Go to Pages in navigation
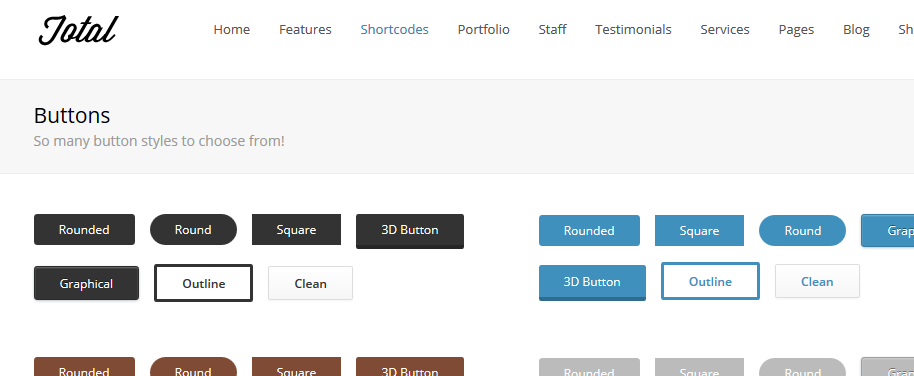The image size is (914, 376). (796, 29)
